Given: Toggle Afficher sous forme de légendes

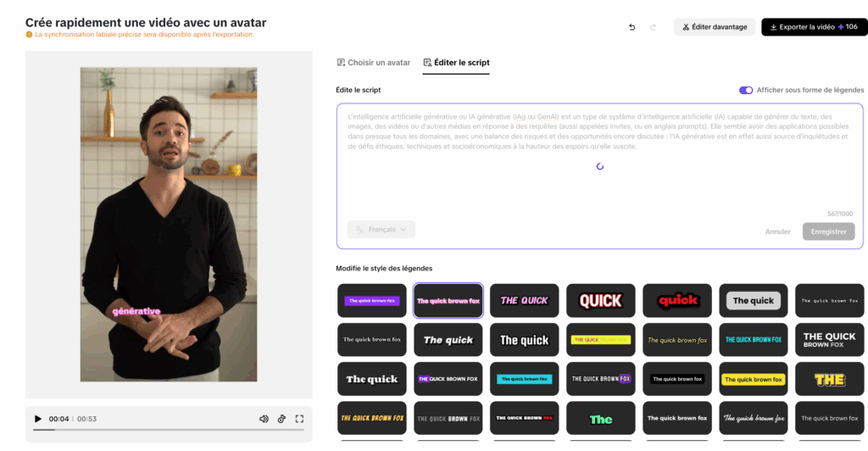Looking at the screenshot, I should 746,90.
